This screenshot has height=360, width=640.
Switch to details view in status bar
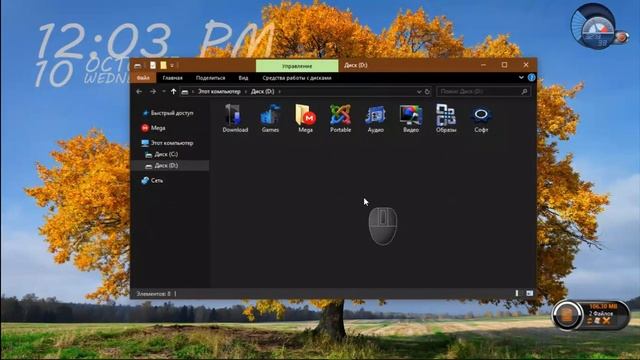pos(517,293)
